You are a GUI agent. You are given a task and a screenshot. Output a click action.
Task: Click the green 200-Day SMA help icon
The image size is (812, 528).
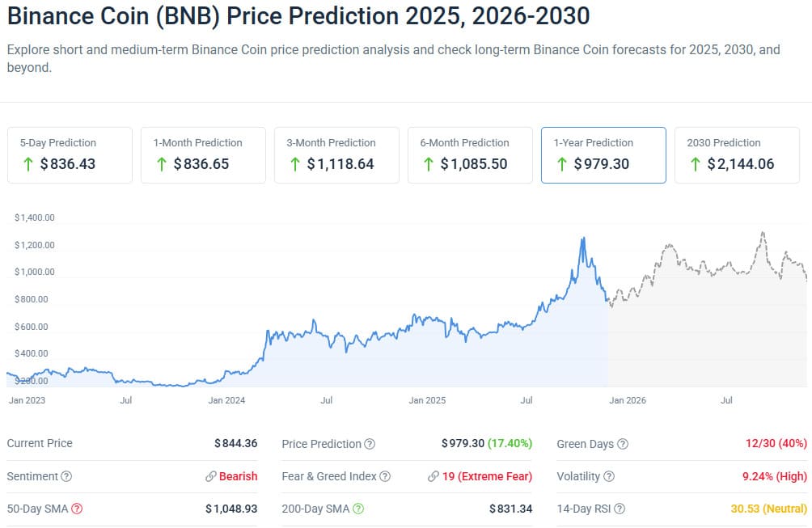(358, 509)
